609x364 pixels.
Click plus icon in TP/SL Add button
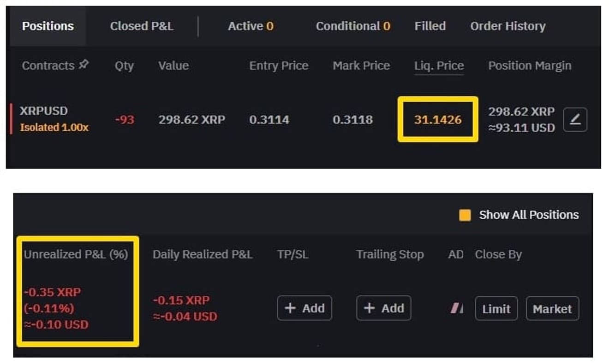pos(290,308)
